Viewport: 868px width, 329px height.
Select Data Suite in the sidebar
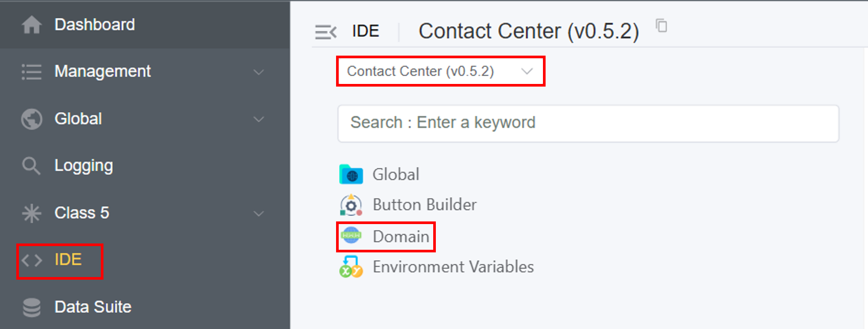[x=93, y=307]
